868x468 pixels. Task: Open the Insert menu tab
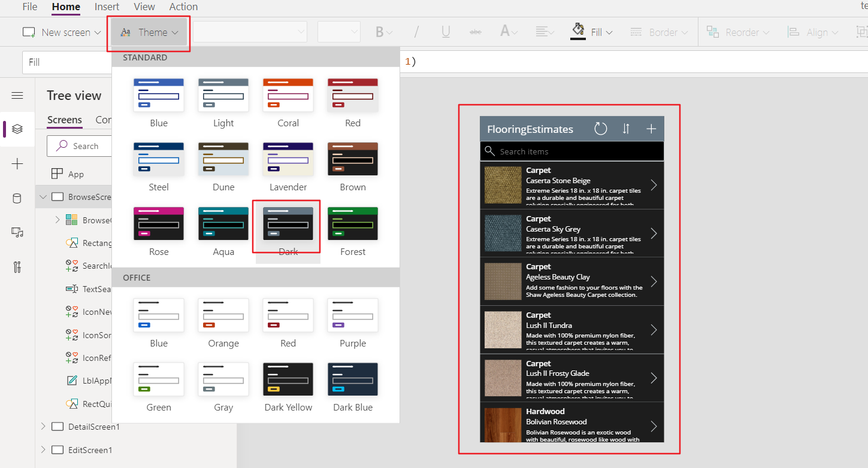pyautogui.click(x=107, y=7)
